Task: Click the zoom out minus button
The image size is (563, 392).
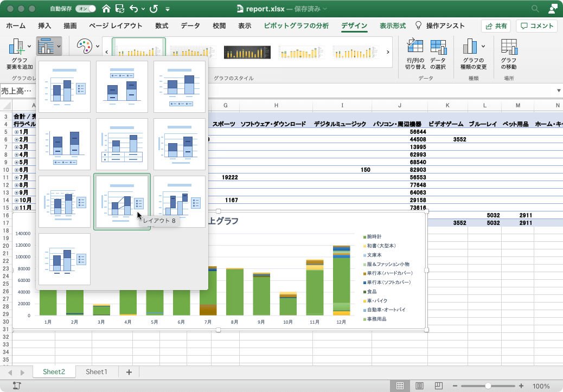Action: pyautogui.click(x=455, y=386)
